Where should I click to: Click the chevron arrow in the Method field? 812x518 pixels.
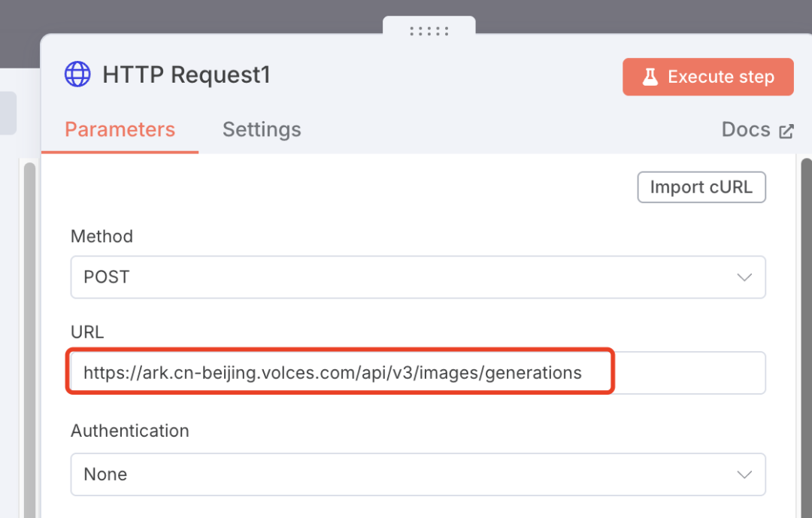click(x=744, y=277)
